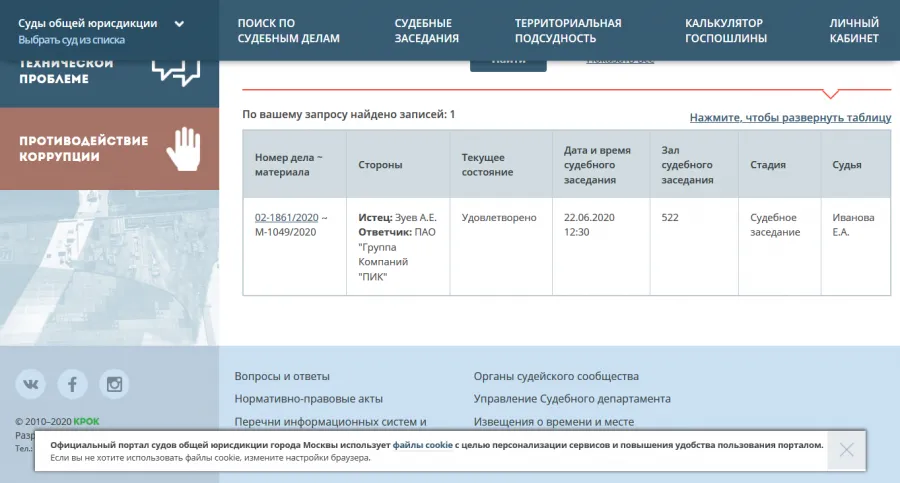Open 'Территориальная подсудность' menu item
The height and width of the screenshot is (483, 900).
coord(568,30)
